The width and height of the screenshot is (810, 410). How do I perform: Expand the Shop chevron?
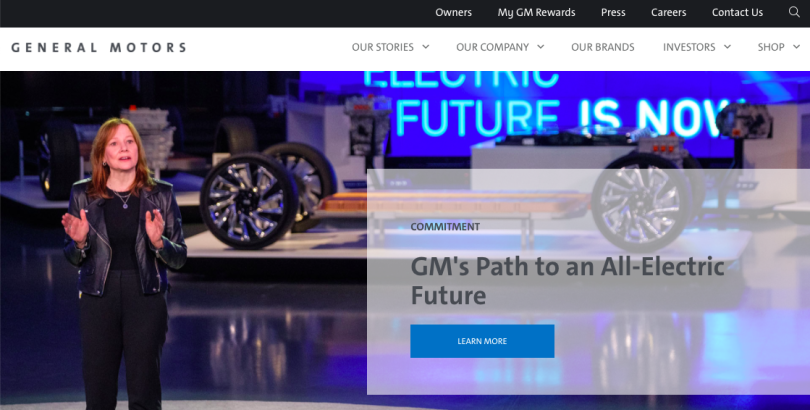point(796,47)
